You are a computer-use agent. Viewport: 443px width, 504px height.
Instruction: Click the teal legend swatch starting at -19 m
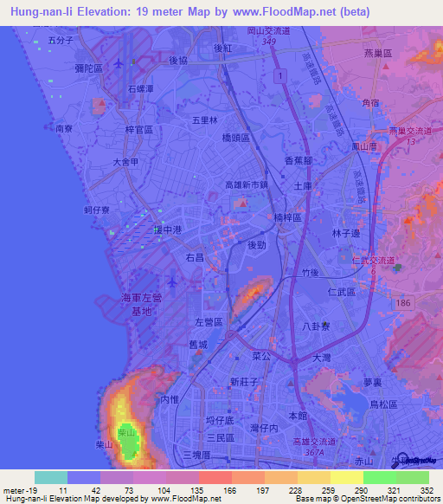(51, 478)
